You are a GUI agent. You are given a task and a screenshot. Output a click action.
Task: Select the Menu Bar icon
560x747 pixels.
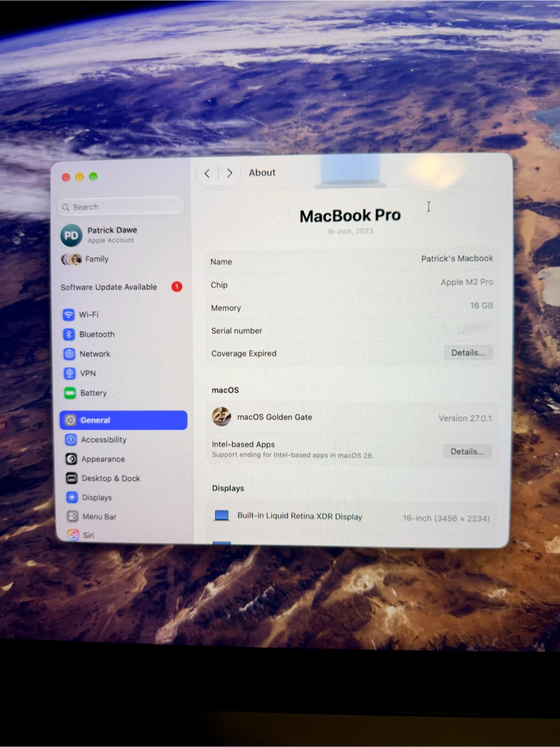point(73,516)
